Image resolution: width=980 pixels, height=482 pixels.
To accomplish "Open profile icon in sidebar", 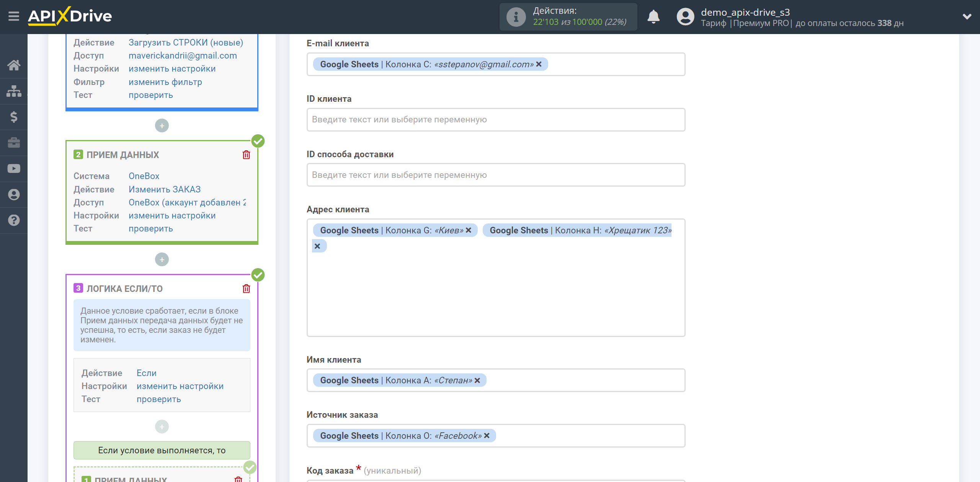I will 14,194.
